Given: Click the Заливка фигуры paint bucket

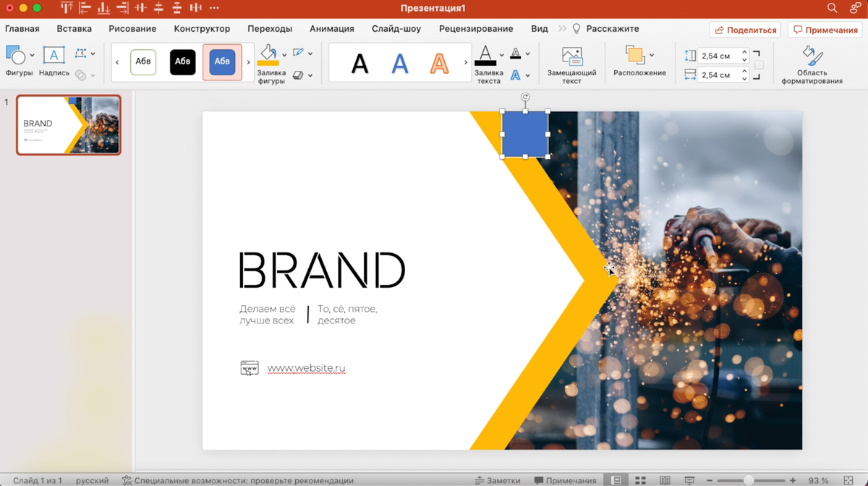Looking at the screenshot, I should tap(268, 54).
